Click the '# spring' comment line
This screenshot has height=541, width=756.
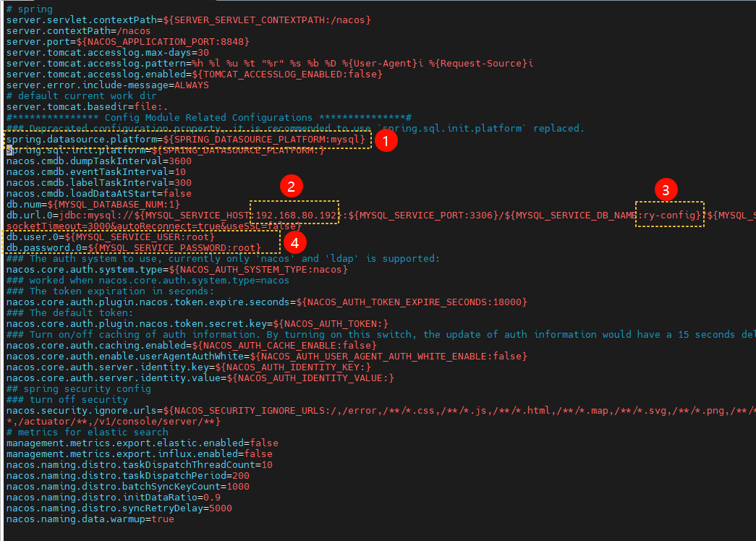point(30,9)
